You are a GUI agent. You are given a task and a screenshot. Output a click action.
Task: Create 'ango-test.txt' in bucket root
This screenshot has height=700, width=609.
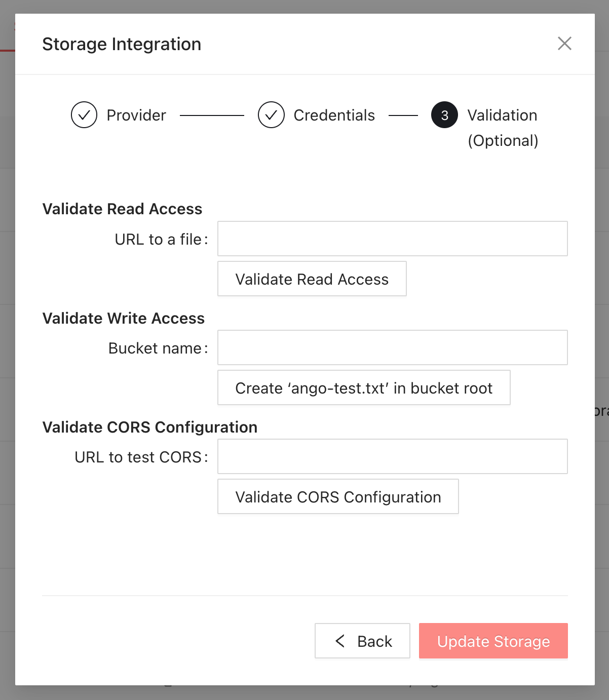(363, 388)
